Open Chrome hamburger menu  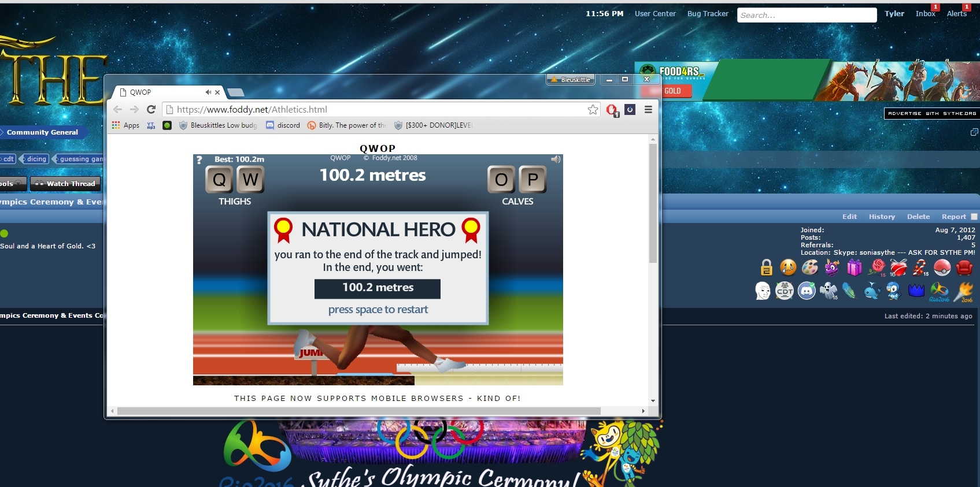pyautogui.click(x=648, y=109)
